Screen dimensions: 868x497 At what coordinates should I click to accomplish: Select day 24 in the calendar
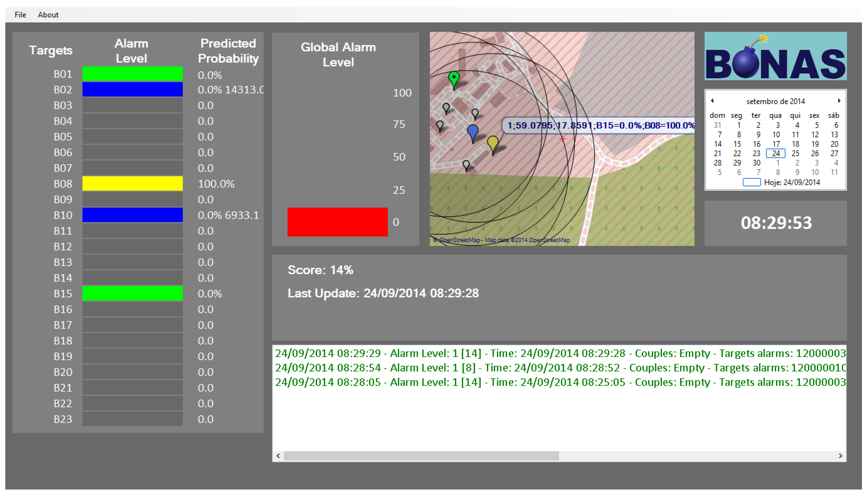pos(775,153)
